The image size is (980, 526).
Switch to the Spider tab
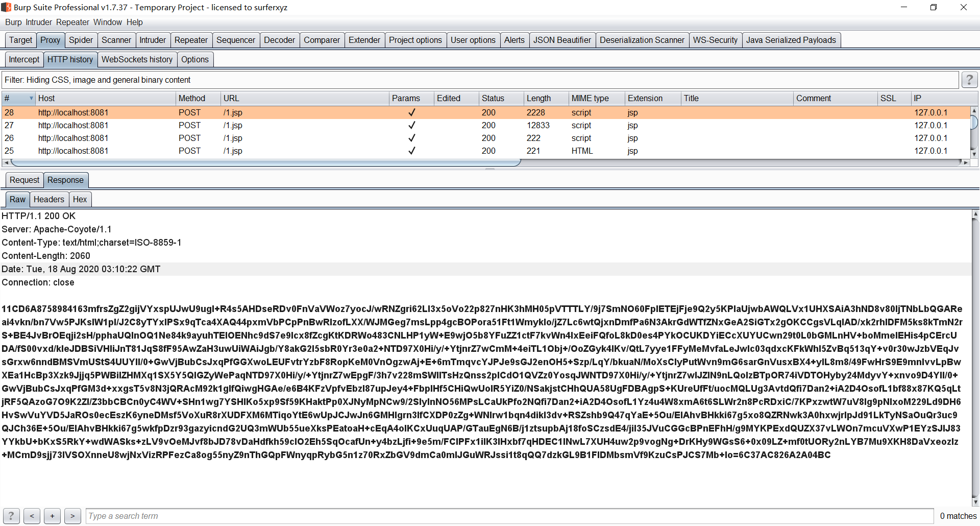81,40
